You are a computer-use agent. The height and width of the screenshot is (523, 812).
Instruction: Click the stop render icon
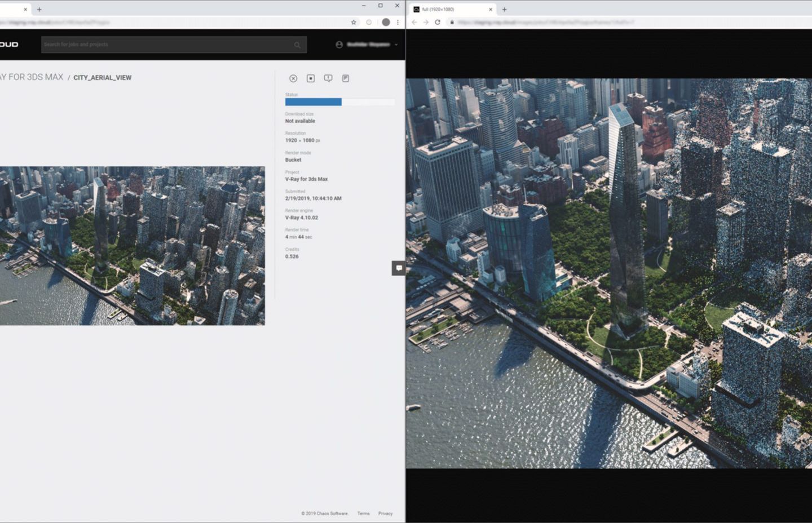pos(311,78)
